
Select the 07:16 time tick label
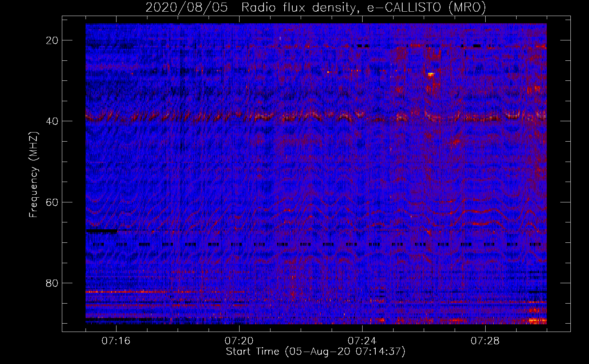pos(116,341)
